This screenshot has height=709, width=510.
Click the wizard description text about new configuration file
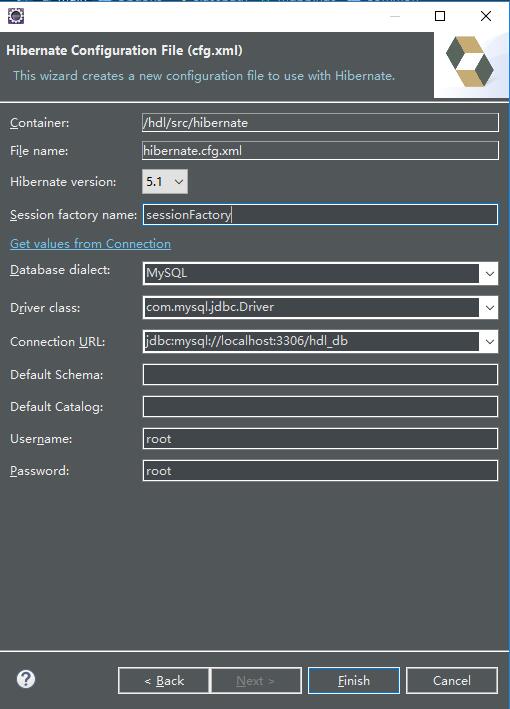[204, 76]
